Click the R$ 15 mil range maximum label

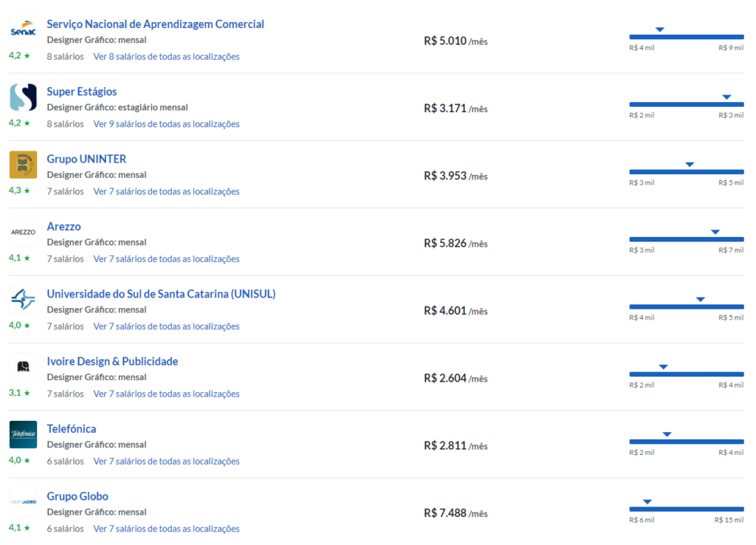(x=729, y=520)
